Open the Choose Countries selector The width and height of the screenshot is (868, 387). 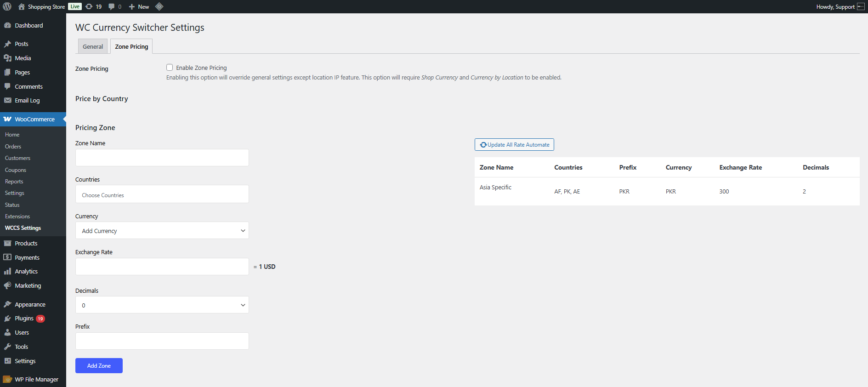pyautogui.click(x=162, y=194)
